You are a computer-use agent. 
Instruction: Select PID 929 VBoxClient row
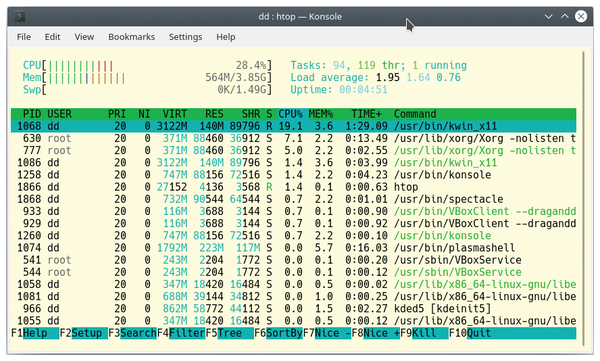(293, 224)
